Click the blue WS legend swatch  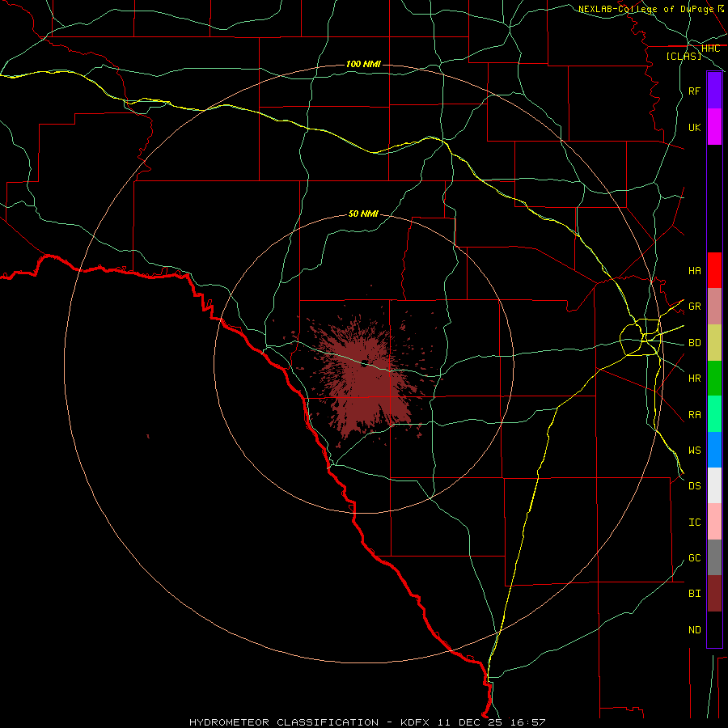(714, 450)
